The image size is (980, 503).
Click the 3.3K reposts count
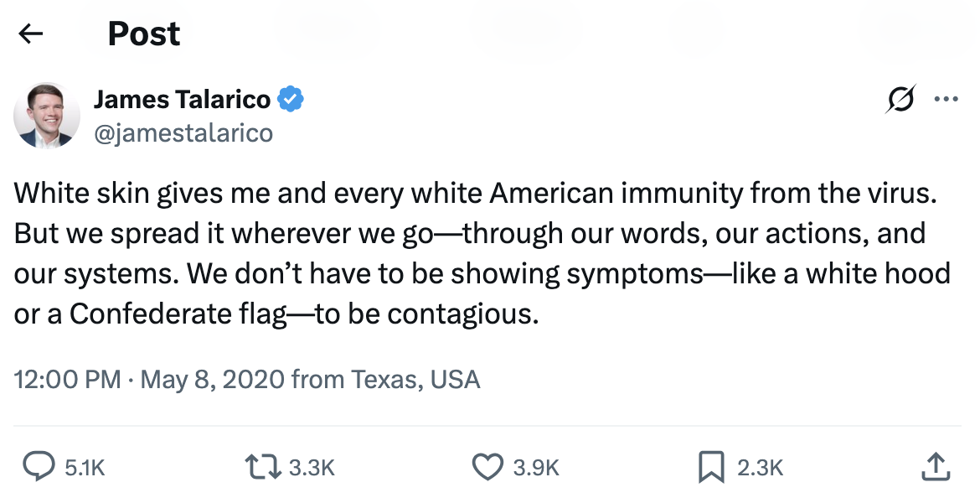(x=312, y=468)
